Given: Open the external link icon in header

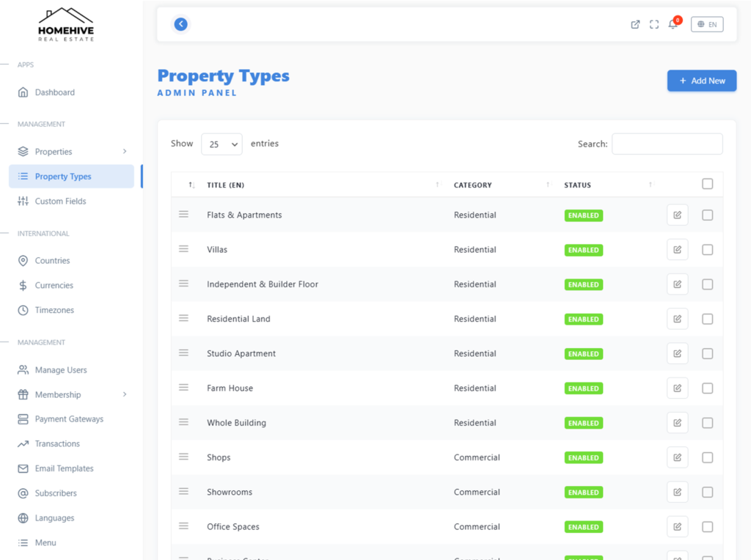Looking at the screenshot, I should point(635,24).
